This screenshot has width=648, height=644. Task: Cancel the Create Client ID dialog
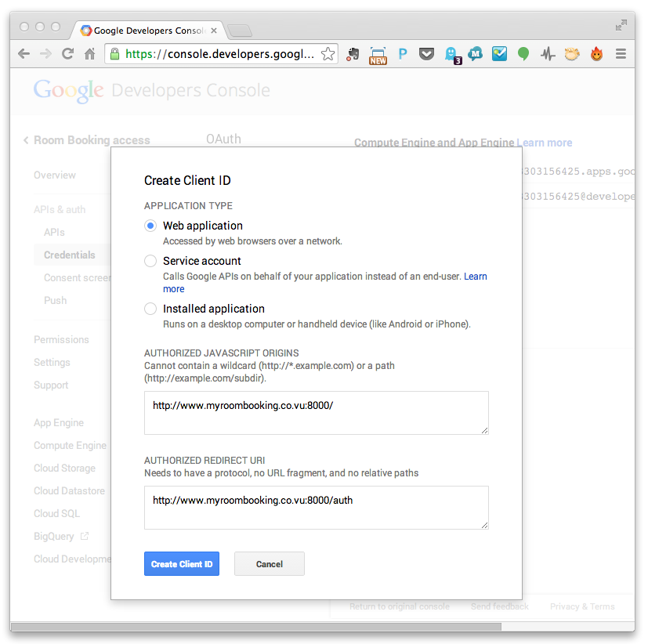269,563
